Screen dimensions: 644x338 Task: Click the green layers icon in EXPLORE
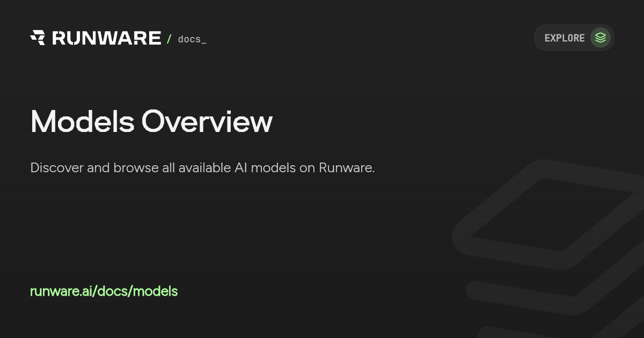pos(601,38)
